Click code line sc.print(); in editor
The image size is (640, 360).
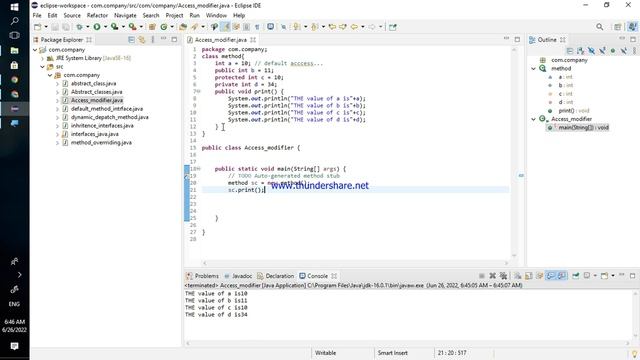click(246, 190)
